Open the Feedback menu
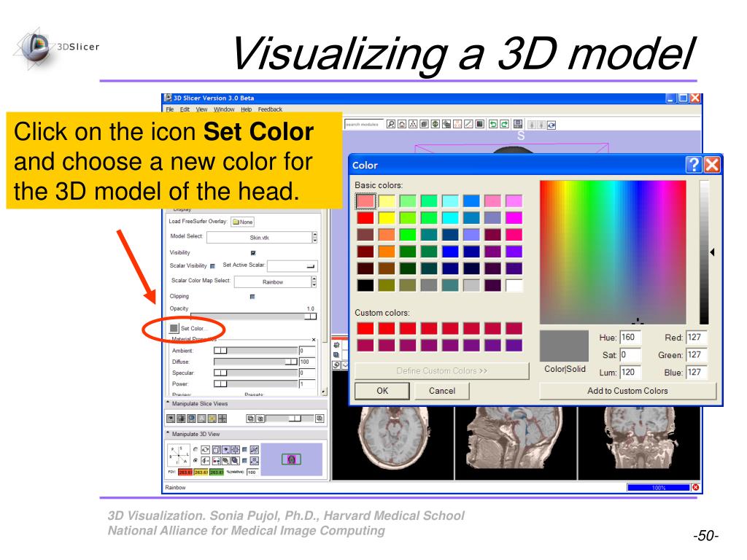 coord(270,109)
